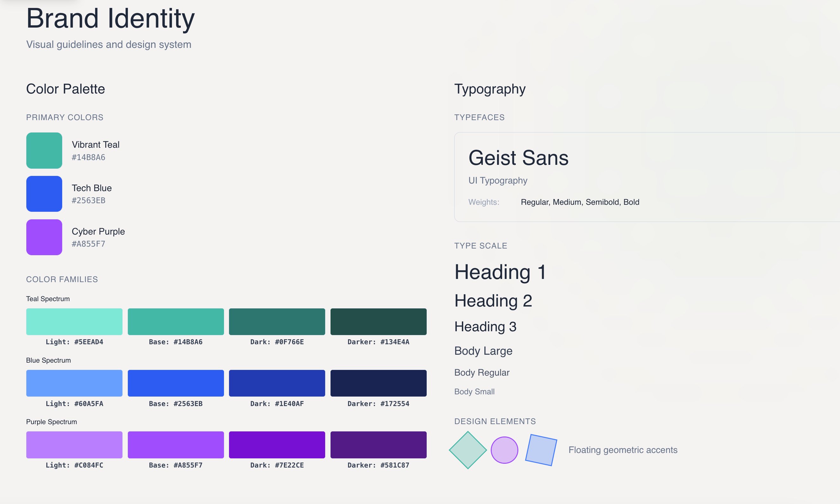Image resolution: width=840 pixels, height=504 pixels.
Task: Click the 'Visual guidelines and design system' subtitle
Action: [109, 44]
